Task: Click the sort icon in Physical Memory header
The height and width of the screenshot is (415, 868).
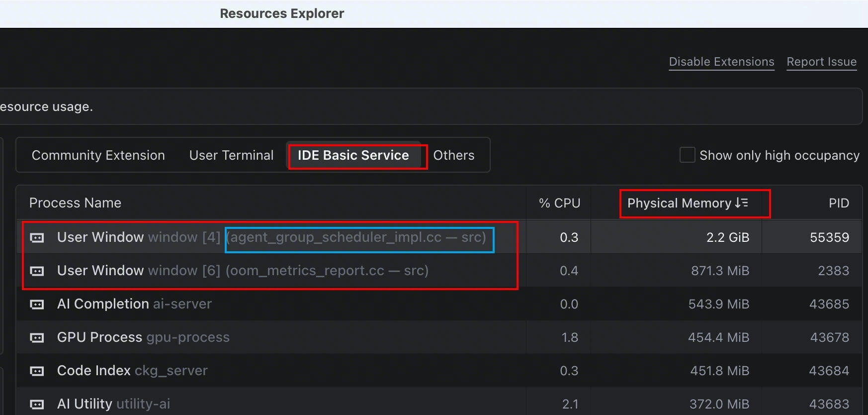Action: pos(741,203)
